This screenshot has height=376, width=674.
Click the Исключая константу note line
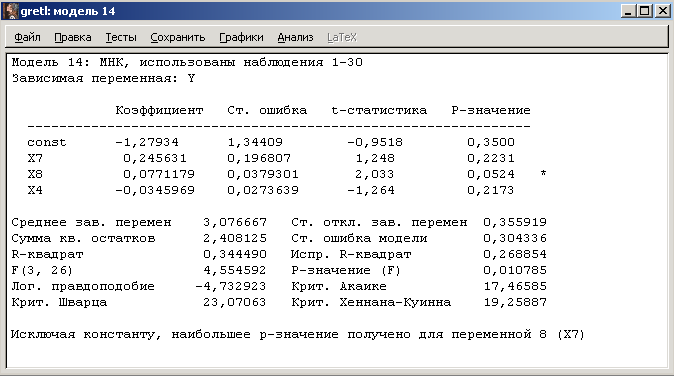(x=298, y=334)
